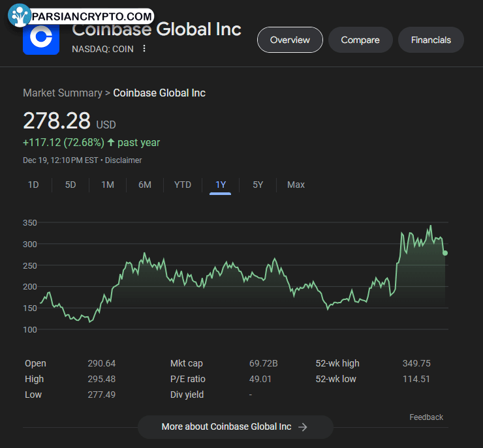This screenshot has height=448, width=483.
Task: Click the Low value 277.49
Action: pos(101,395)
